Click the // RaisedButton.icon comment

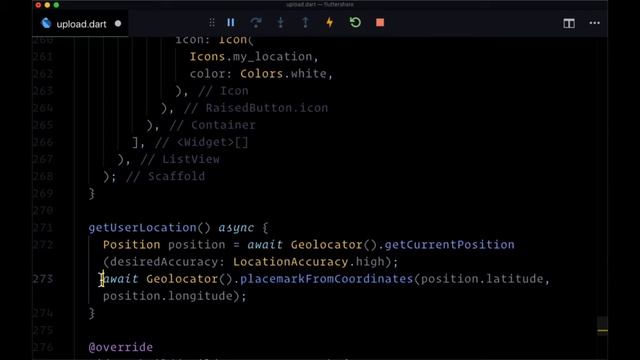(x=256, y=108)
